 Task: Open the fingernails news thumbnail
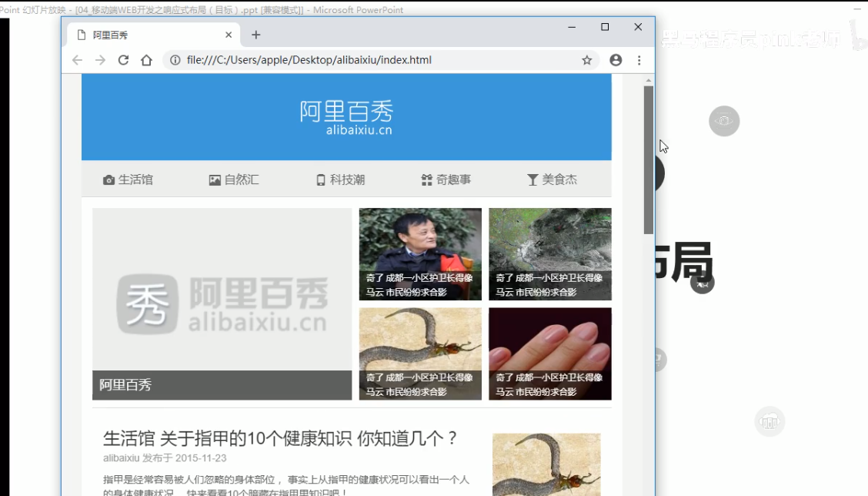(x=550, y=354)
